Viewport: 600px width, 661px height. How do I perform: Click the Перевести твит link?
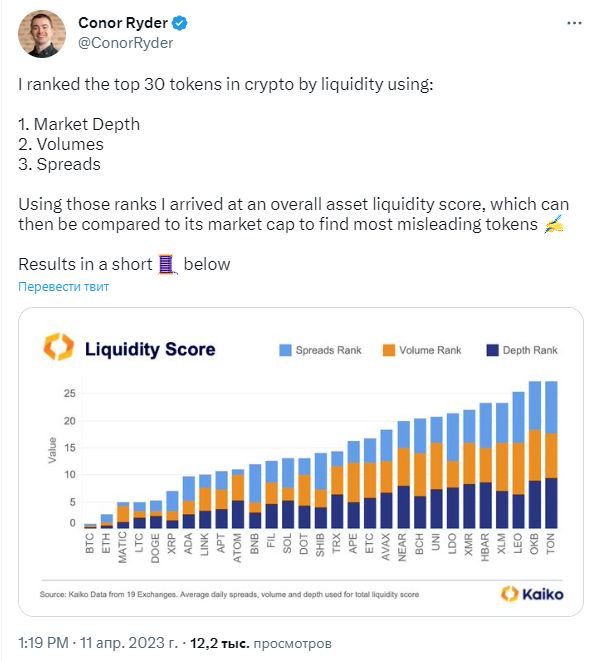click(x=64, y=287)
